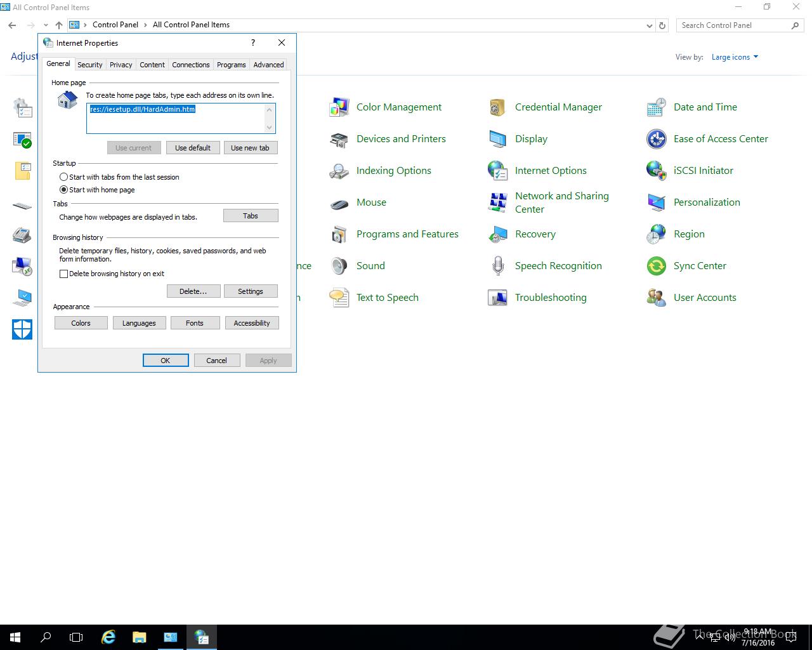Click the Search Control Panel field
Image resolution: width=812 pixels, height=650 pixels.
[740, 25]
